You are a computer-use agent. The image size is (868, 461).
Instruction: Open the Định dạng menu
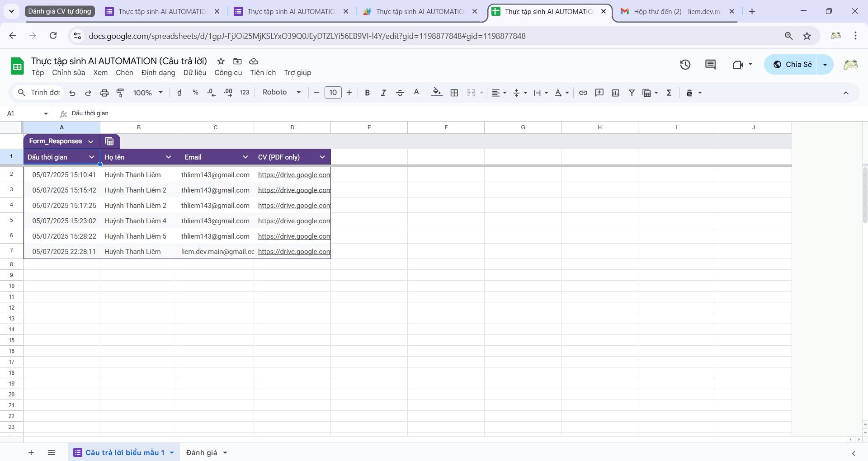pos(158,73)
